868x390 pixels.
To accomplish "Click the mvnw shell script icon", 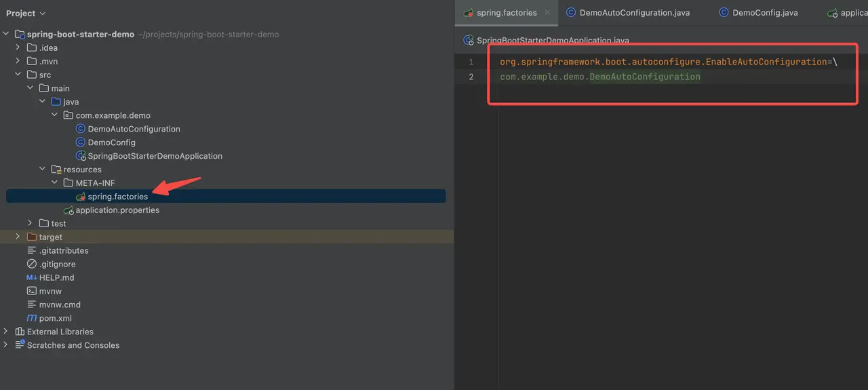I will point(31,291).
